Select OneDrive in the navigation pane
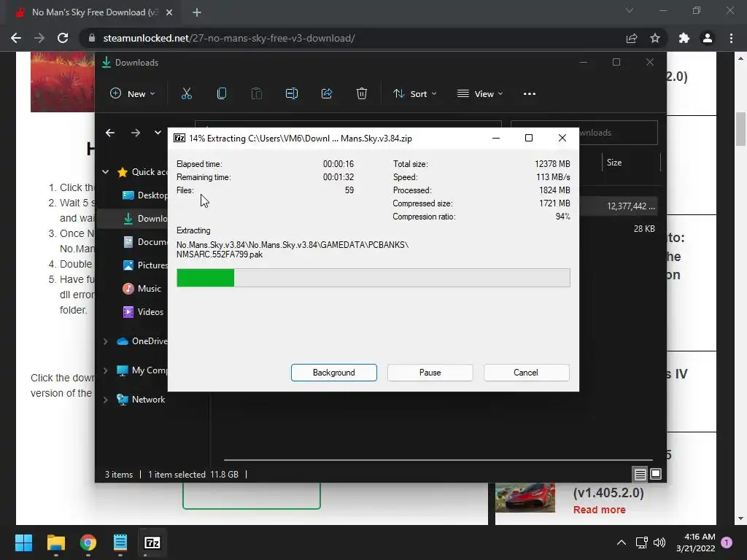 pyautogui.click(x=142, y=341)
